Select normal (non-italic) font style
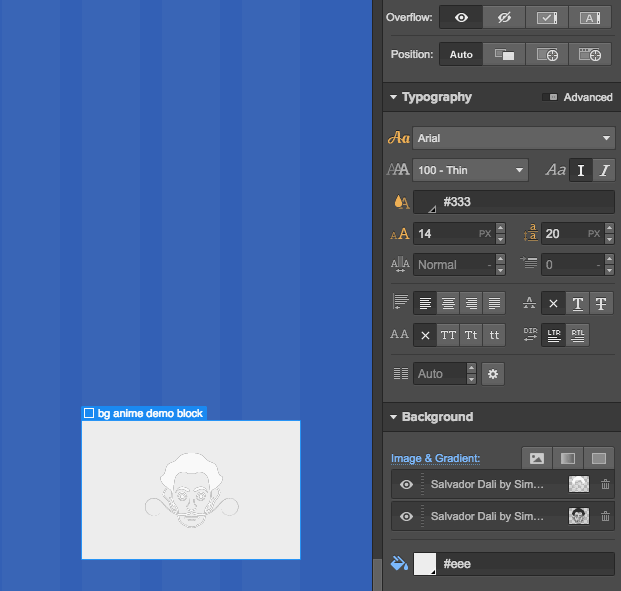 pos(581,170)
